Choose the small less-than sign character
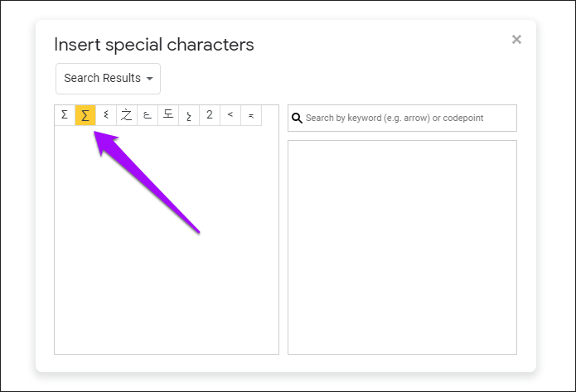The image size is (576, 392). (x=230, y=115)
